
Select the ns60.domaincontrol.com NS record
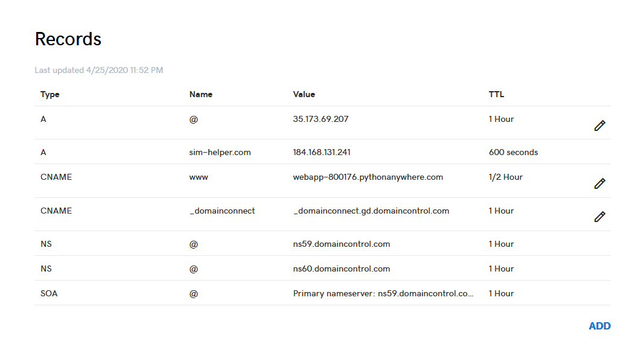322,269
